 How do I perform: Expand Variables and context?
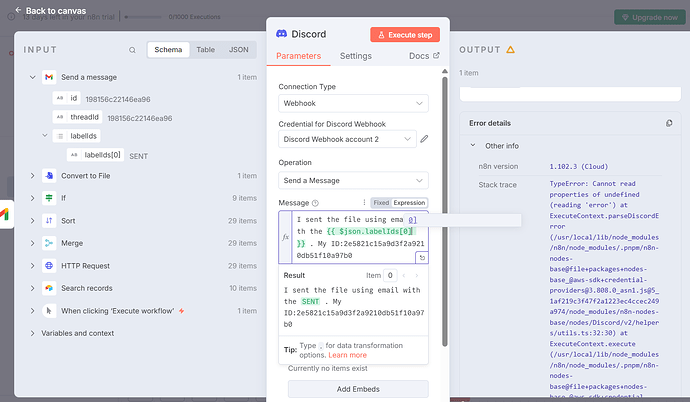tap(33, 333)
